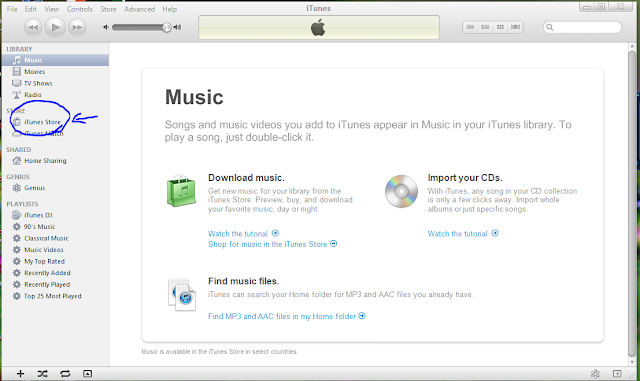Viewport: 640px width, 381px height.
Task: Click the Music note icon in the sidebar
Action: click(x=16, y=60)
